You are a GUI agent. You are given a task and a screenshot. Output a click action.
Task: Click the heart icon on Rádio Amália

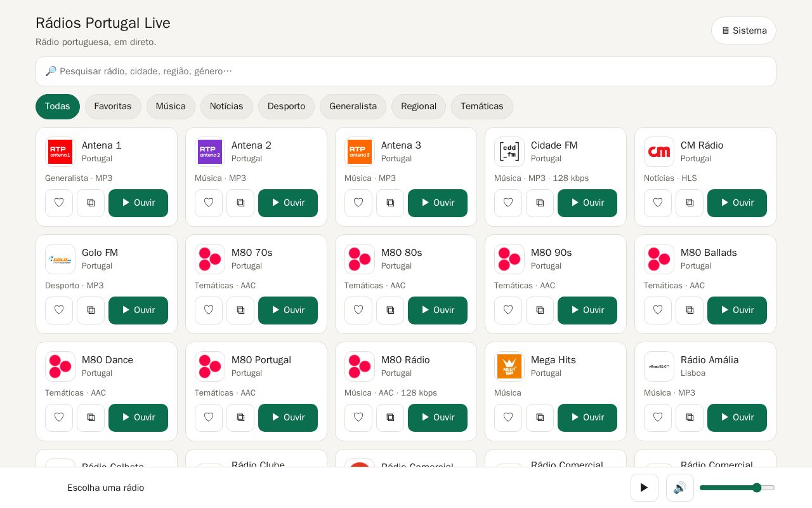pyautogui.click(x=658, y=418)
